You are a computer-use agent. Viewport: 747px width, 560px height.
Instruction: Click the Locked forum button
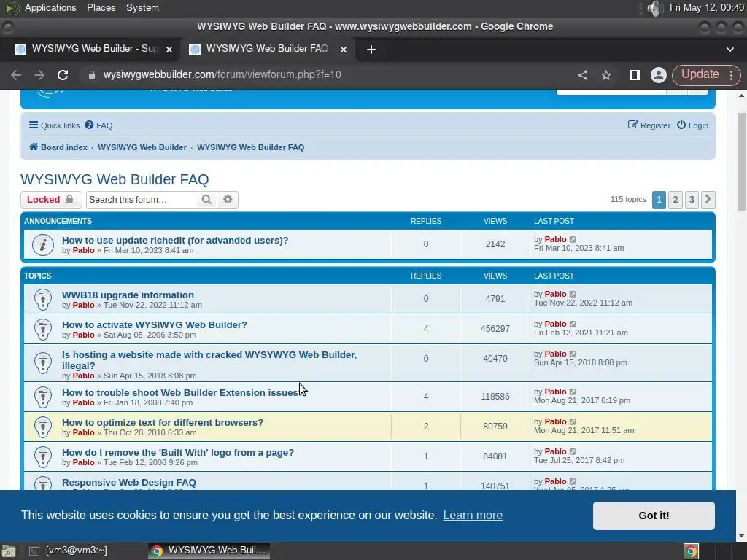(51, 200)
